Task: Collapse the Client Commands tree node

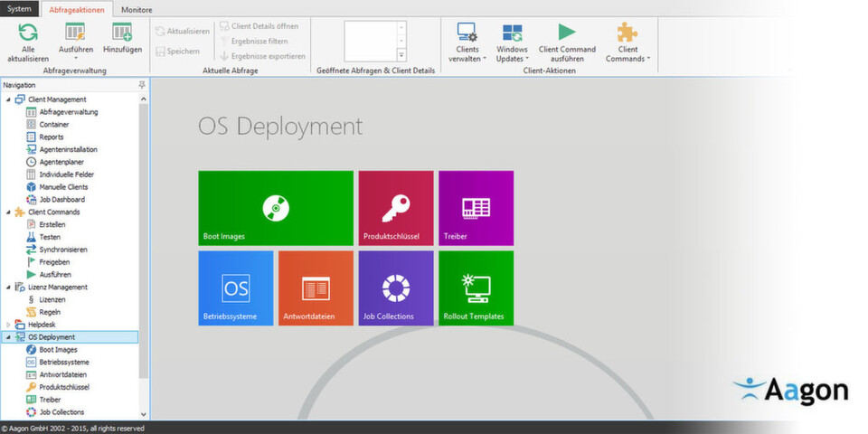Action: point(8,212)
